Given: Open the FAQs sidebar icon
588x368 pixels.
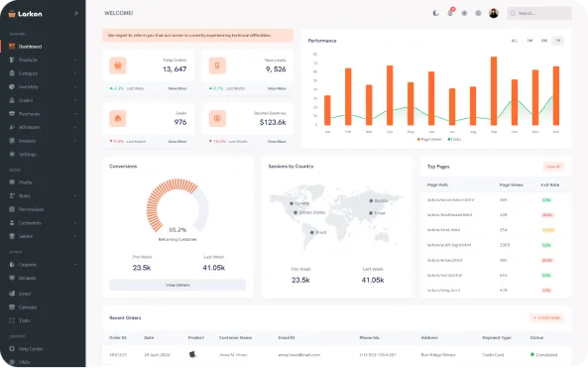Looking at the screenshot, I should pyautogui.click(x=12, y=362).
